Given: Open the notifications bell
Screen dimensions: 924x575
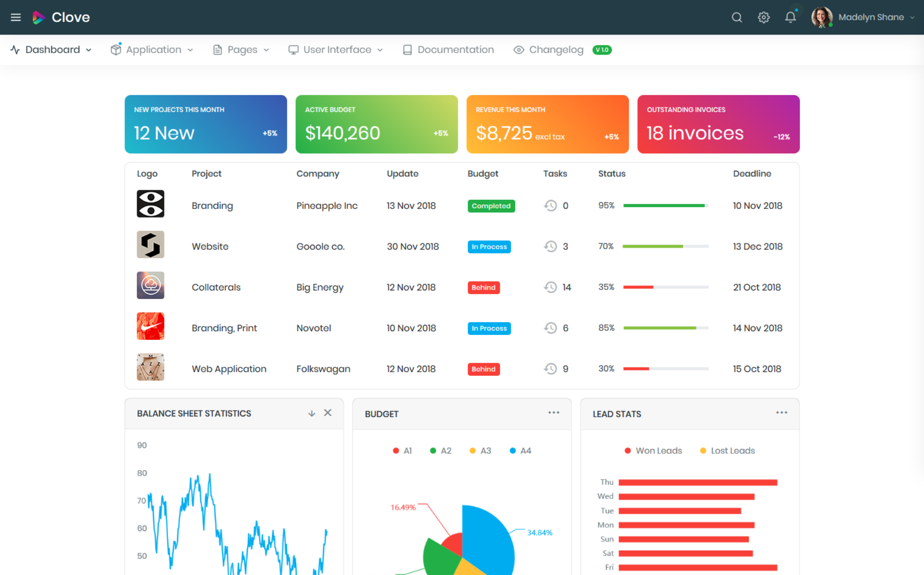Looking at the screenshot, I should [x=790, y=17].
